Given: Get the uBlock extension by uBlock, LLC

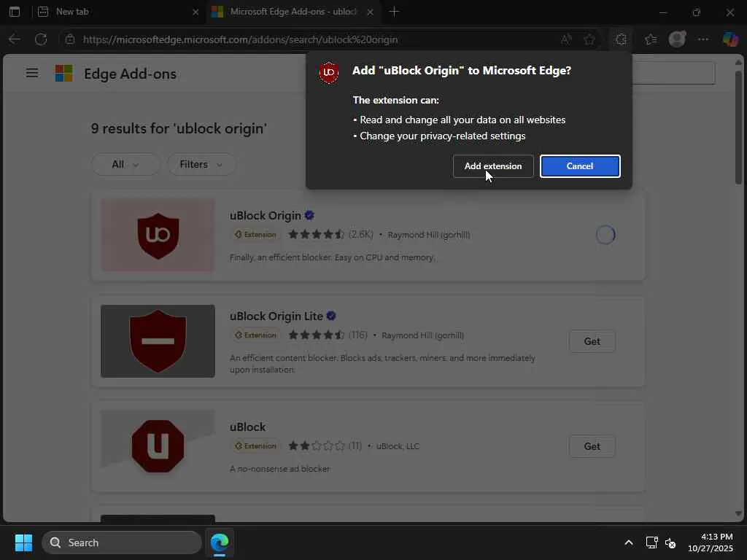Looking at the screenshot, I should 592,447.
